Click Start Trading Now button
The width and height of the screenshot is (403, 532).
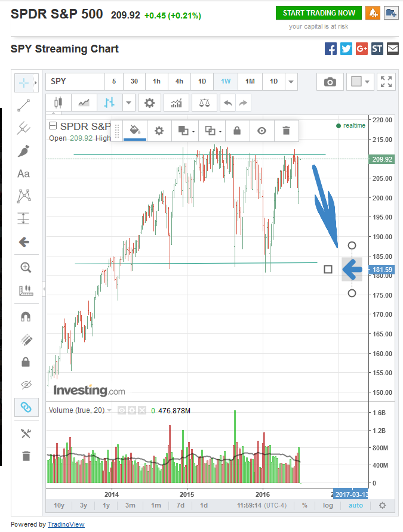pyautogui.click(x=319, y=13)
